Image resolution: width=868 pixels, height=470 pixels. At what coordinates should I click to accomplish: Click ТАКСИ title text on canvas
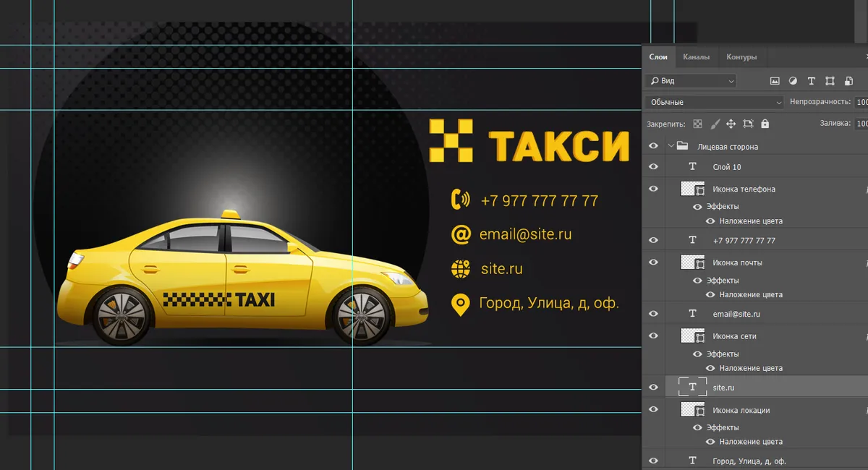point(559,146)
